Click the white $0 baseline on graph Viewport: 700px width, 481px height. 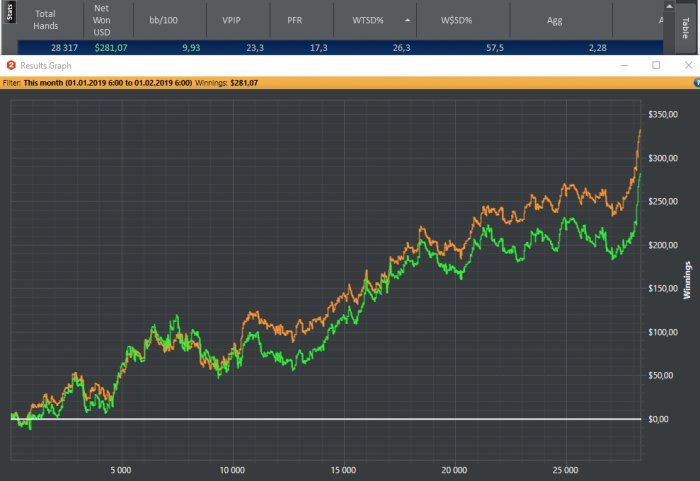(326, 419)
